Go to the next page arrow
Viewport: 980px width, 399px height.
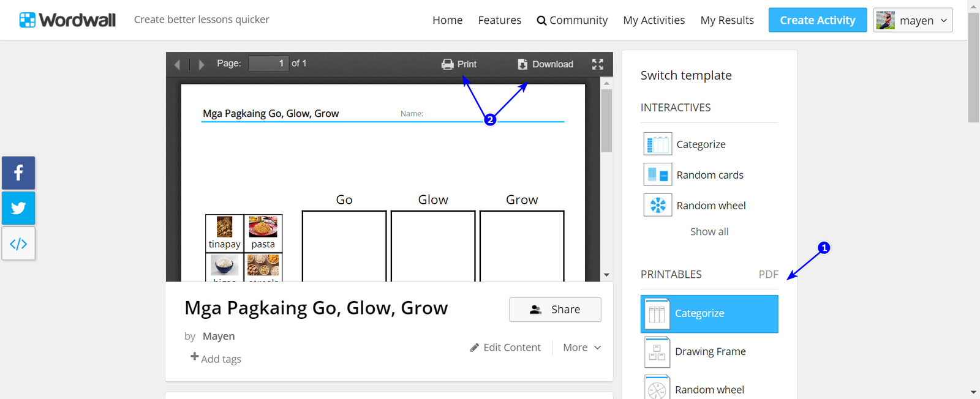(x=202, y=64)
